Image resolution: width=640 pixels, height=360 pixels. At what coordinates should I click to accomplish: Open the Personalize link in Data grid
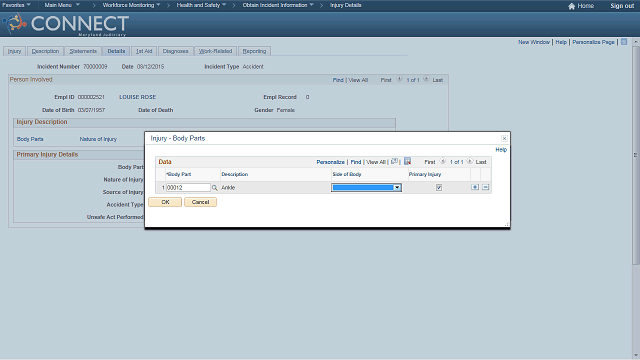tap(330, 162)
